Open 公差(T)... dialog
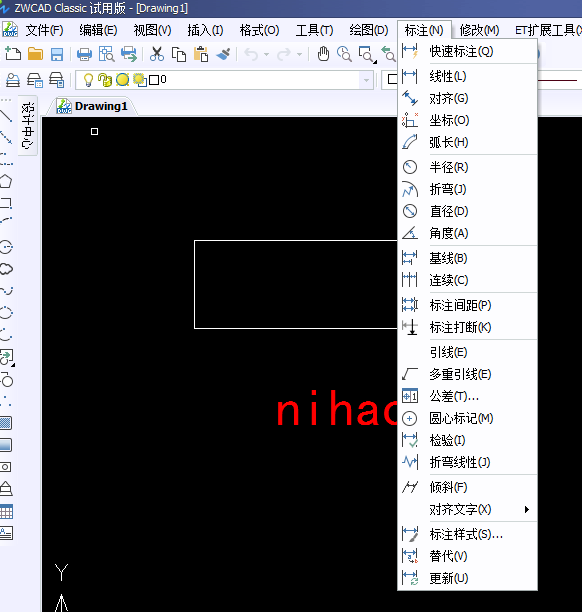The width and height of the screenshot is (582, 612). (x=467, y=397)
